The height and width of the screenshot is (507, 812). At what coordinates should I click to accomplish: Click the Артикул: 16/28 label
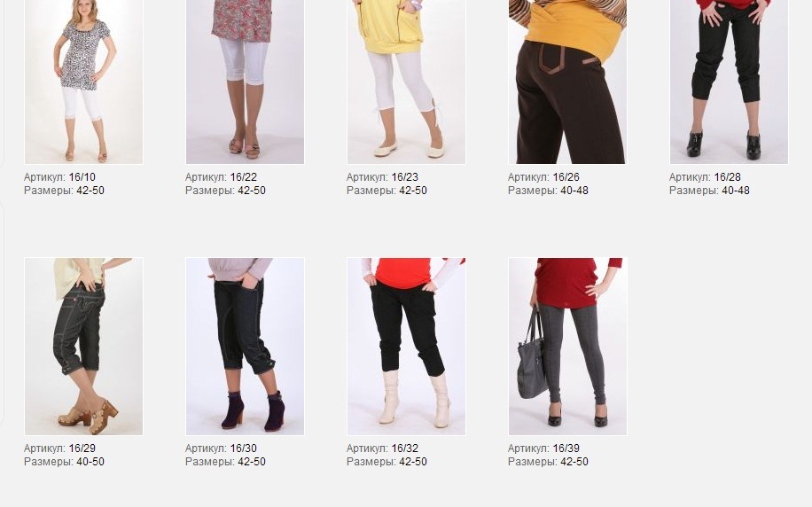(x=705, y=177)
